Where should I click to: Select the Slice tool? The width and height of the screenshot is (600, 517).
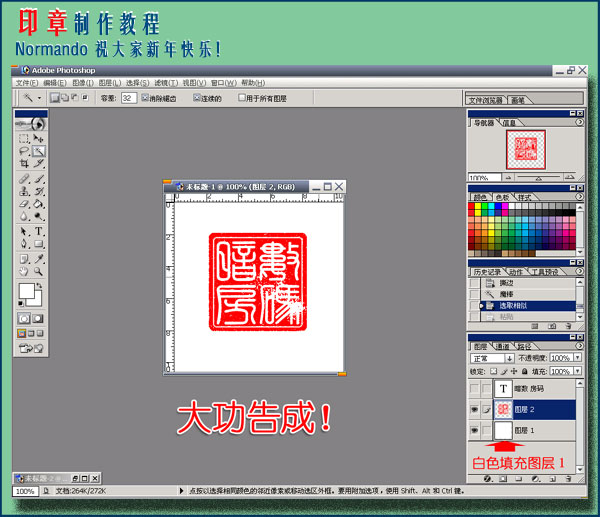pyautogui.click(x=39, y=163)
